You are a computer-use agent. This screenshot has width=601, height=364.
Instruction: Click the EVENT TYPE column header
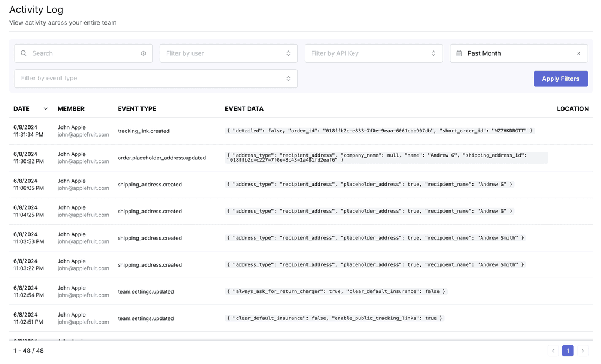[x=137, y=108]
